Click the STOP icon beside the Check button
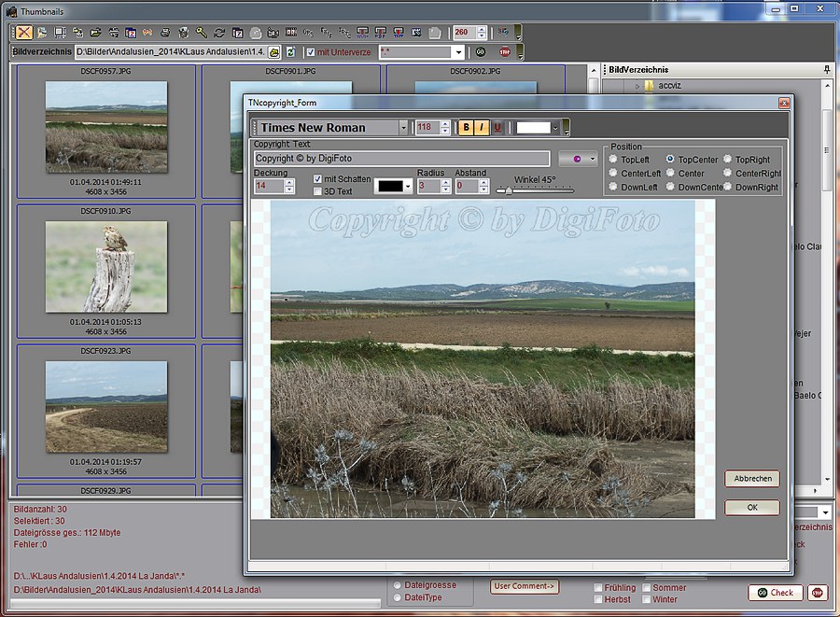840x617 pixels. tap(818, 593)
